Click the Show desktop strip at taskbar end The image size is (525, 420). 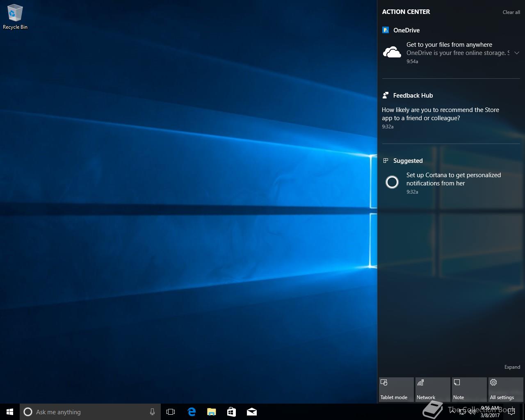point(524,412)
